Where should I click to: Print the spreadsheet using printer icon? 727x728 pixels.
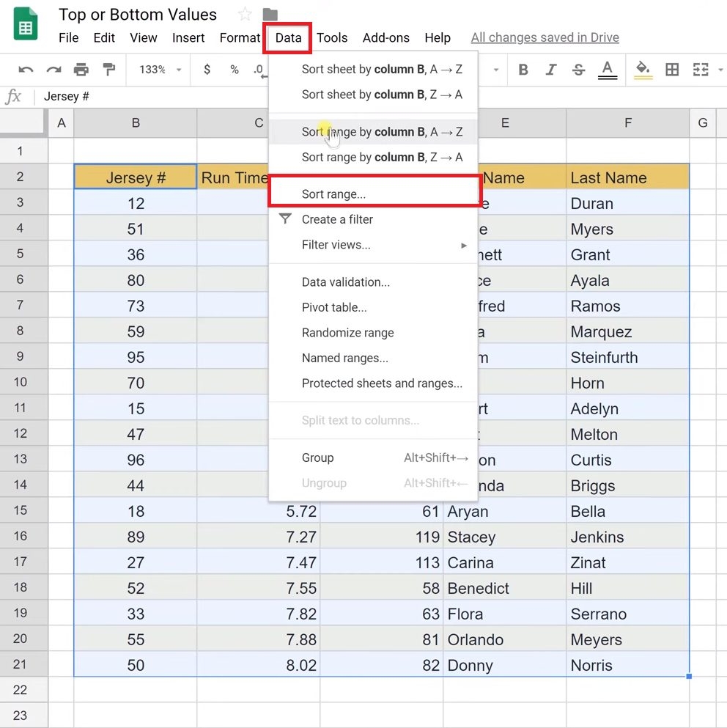81,70
